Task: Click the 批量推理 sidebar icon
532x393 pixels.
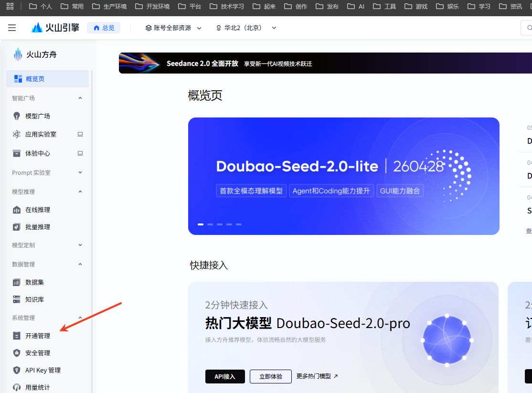Action: pos(17,227)
